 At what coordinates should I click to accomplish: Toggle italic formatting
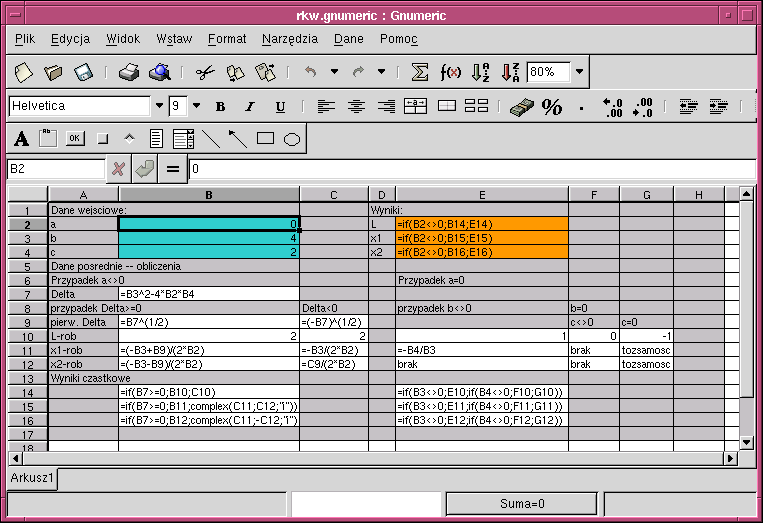tap(250, 107)
